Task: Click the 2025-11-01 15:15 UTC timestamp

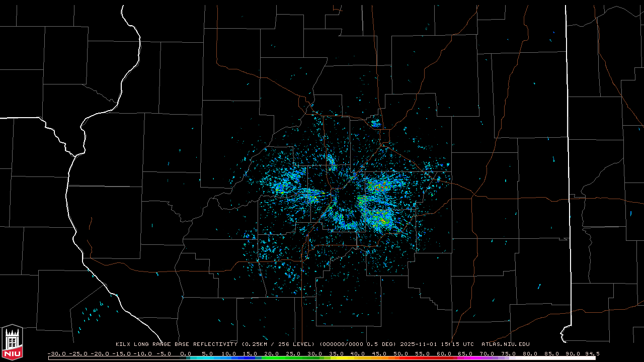Action: 437,344
